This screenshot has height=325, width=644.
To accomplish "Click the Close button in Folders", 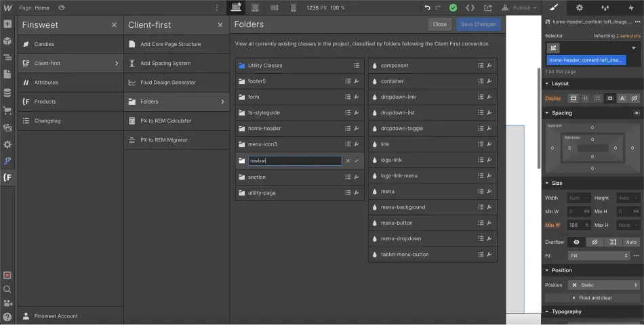I will pos(439,24).
